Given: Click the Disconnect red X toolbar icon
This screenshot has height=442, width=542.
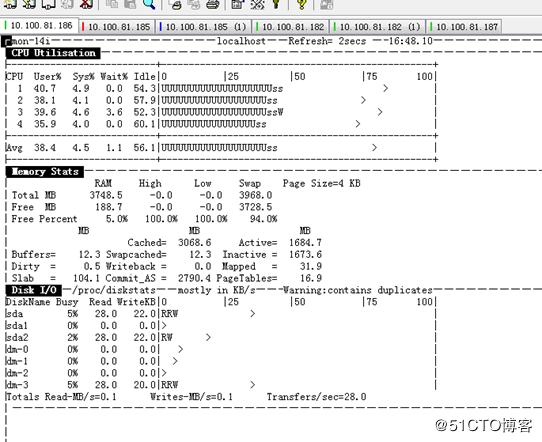Looking at the screenshot, I should [86, 3].
